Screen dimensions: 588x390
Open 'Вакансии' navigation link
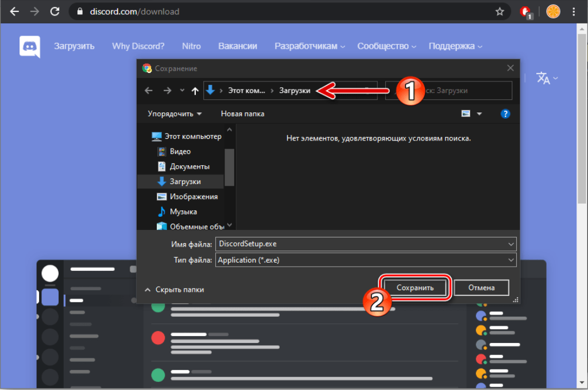click(238, 46)
